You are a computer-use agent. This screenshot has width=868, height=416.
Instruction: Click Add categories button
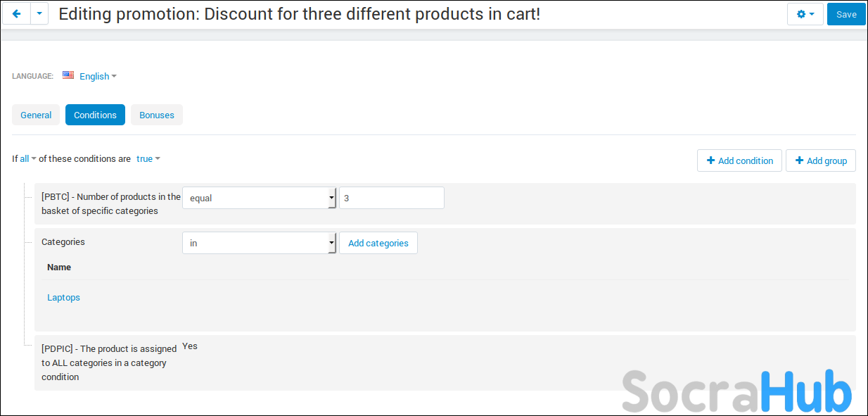[x=378, y=243]
